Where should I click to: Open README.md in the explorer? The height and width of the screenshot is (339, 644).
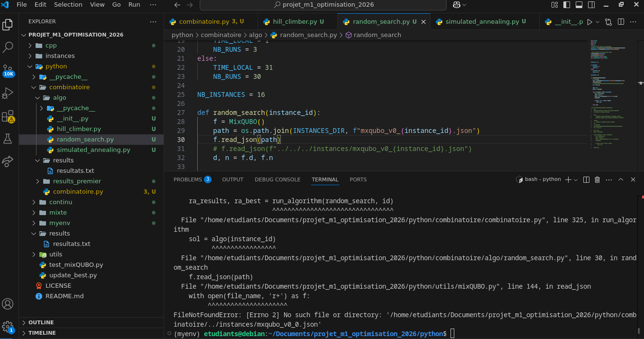pyautogui.click(x=64, y=296)
